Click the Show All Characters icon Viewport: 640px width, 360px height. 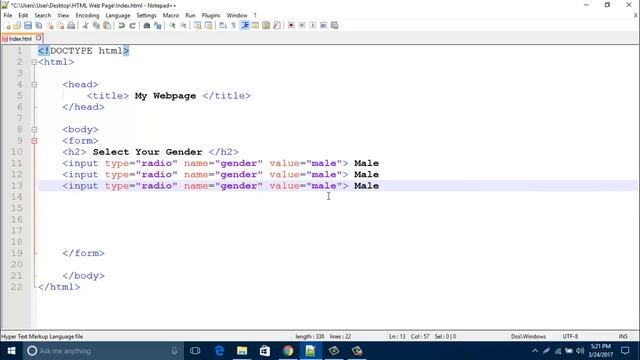(233, 26)
